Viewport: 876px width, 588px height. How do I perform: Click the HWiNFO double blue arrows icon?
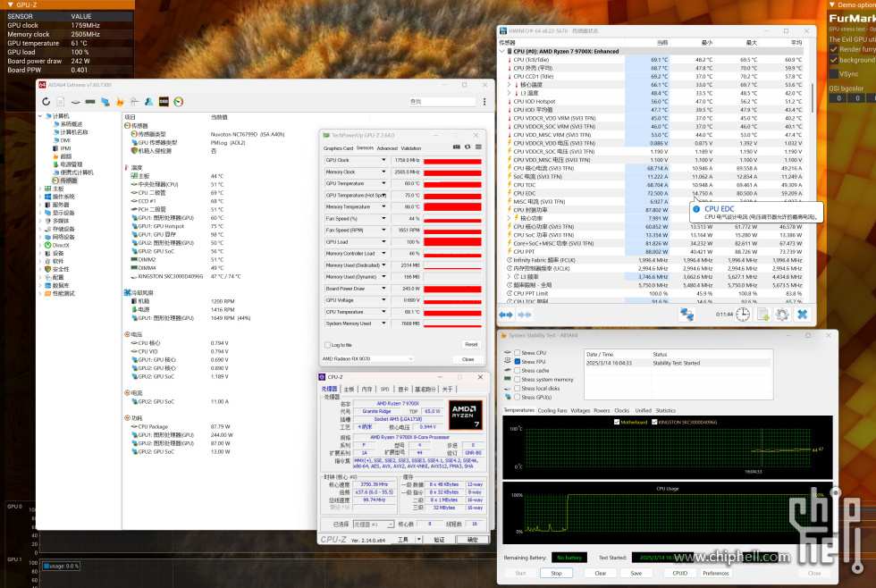click(x=506, y=315)
